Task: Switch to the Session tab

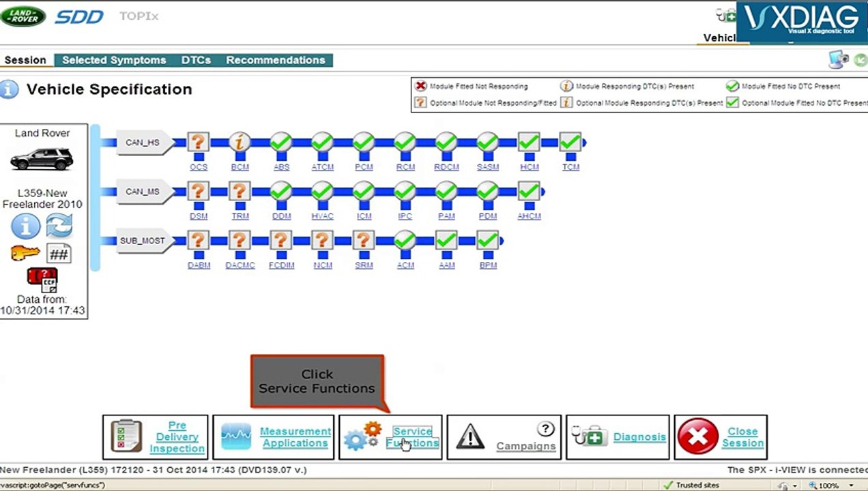Action: (25, 60)
